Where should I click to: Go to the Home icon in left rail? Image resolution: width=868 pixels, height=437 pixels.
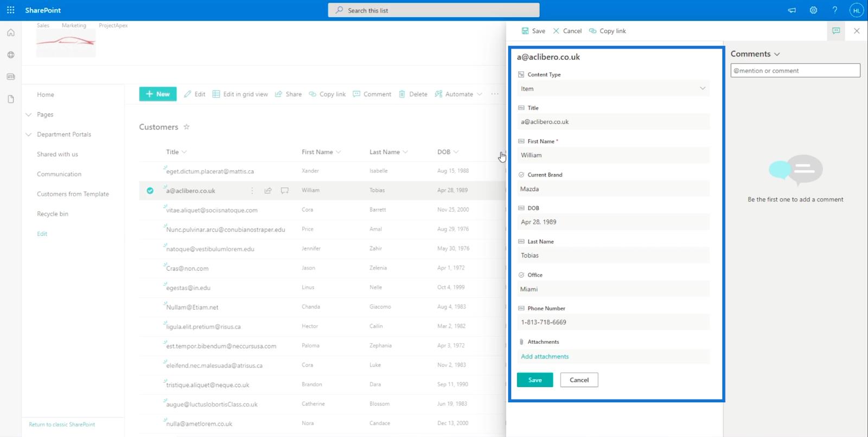coord(11,33)
